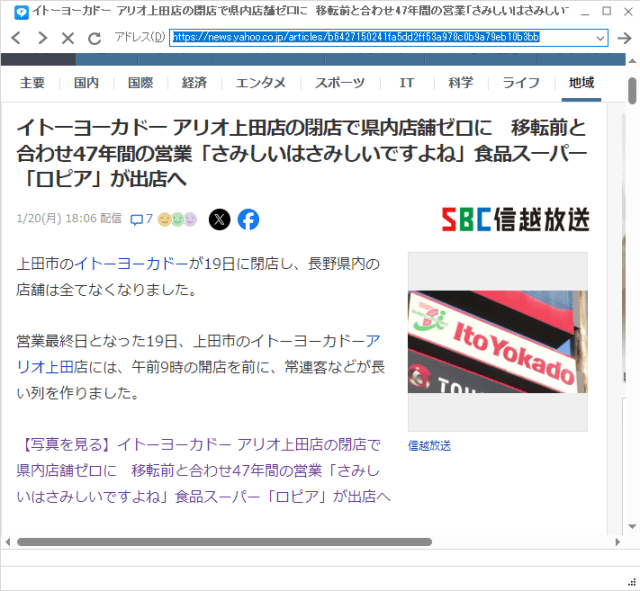The height and width of the screenshot is (591, 640).
Task: Switch to the 国際 tab
Action: pos(140,83)
